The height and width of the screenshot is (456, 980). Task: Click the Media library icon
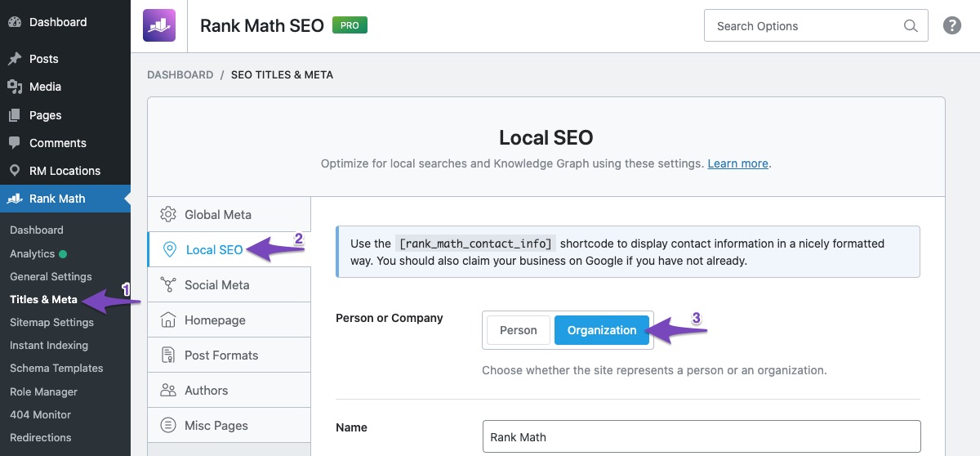click(x=15, y=87)
